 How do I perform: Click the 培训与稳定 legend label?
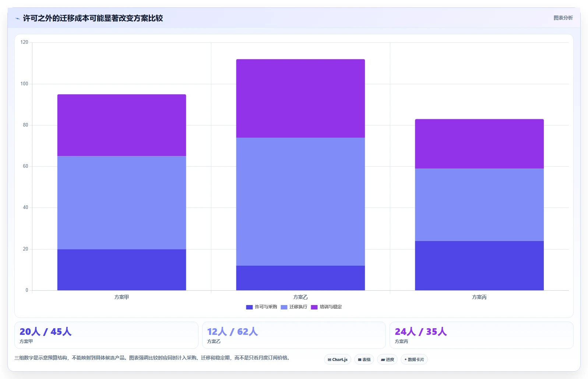click(x=331, y=307)
